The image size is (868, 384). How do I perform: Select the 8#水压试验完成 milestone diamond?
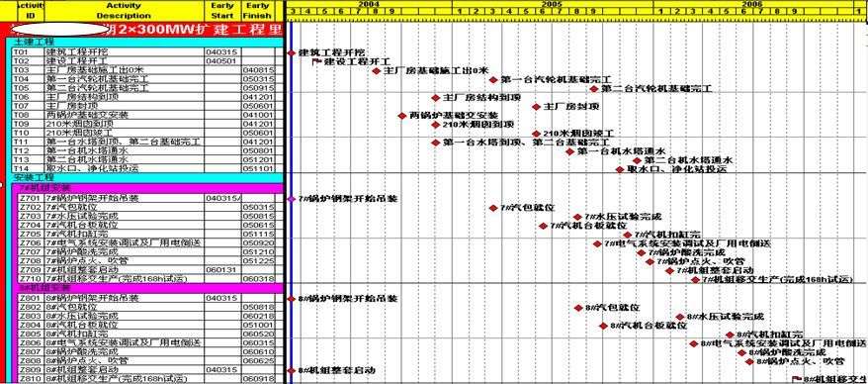point(680,317)
